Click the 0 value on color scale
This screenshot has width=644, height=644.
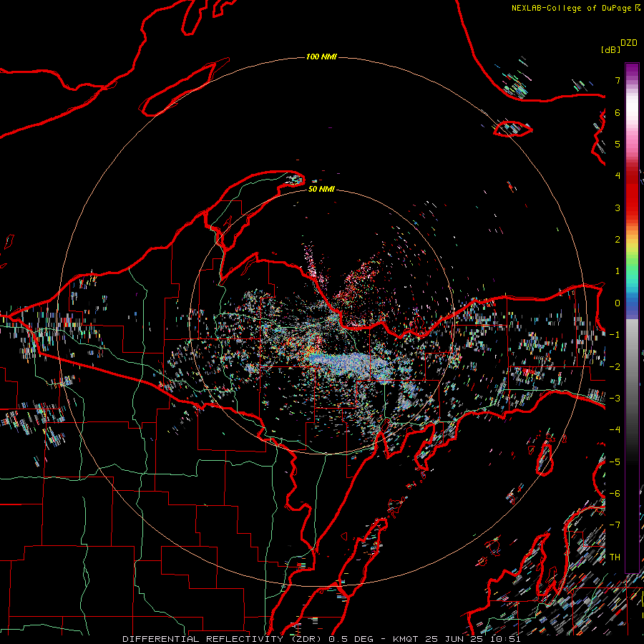coord(618,303)
